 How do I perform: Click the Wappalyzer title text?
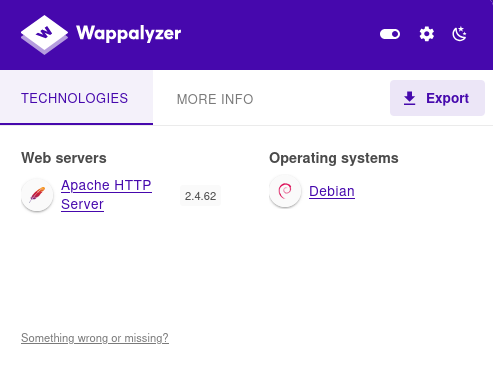click(129, 34)
